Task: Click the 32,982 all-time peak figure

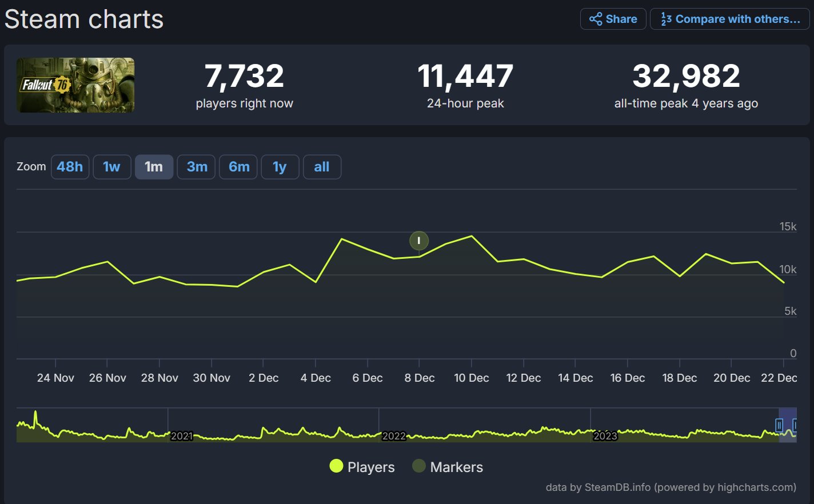Action: point(686,77)
